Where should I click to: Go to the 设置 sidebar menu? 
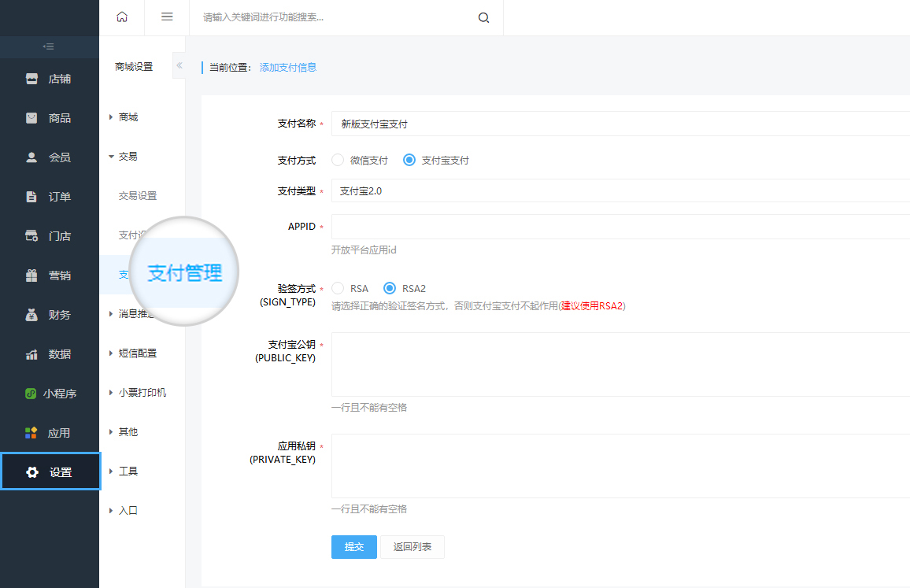(x=50, y=472)
